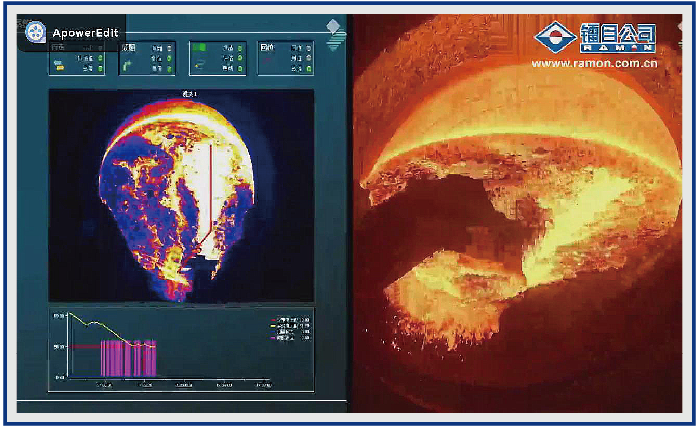The width and height of the screenshot is (698, 428).
Task: Click the white diamond icon above the panels
Action: pyautogui.click(x=334, y=24)
